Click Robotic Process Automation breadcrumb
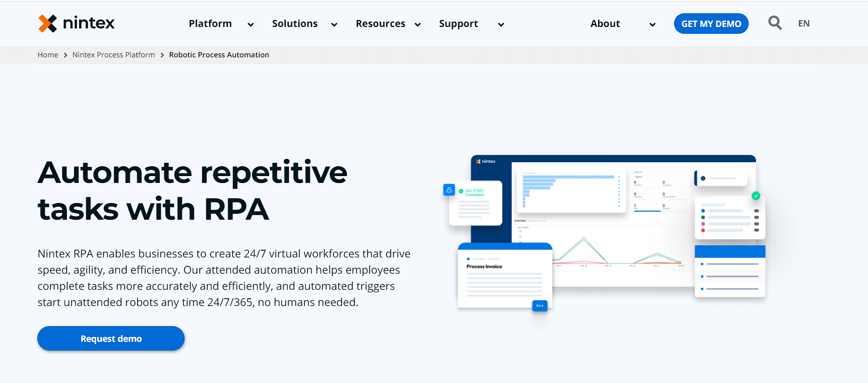Screen dimensions: 868x383 tap(219, 55)
